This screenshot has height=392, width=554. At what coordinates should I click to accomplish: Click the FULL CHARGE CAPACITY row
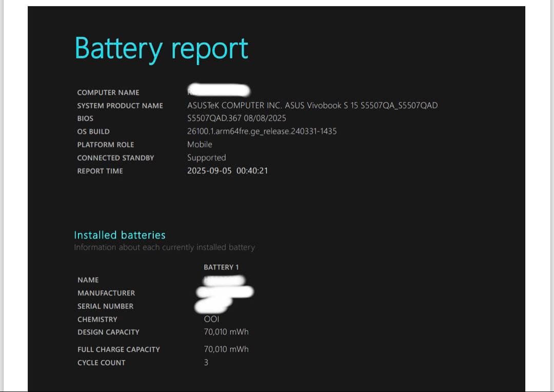click(118, 349)
